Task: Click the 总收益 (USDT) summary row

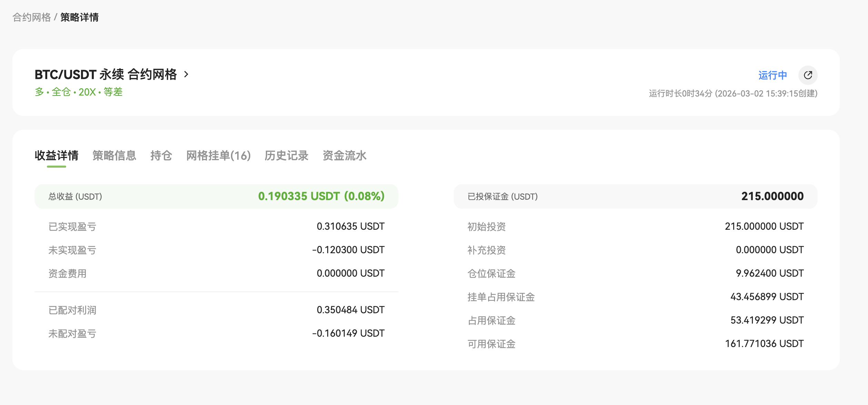Action: point(216,196)
